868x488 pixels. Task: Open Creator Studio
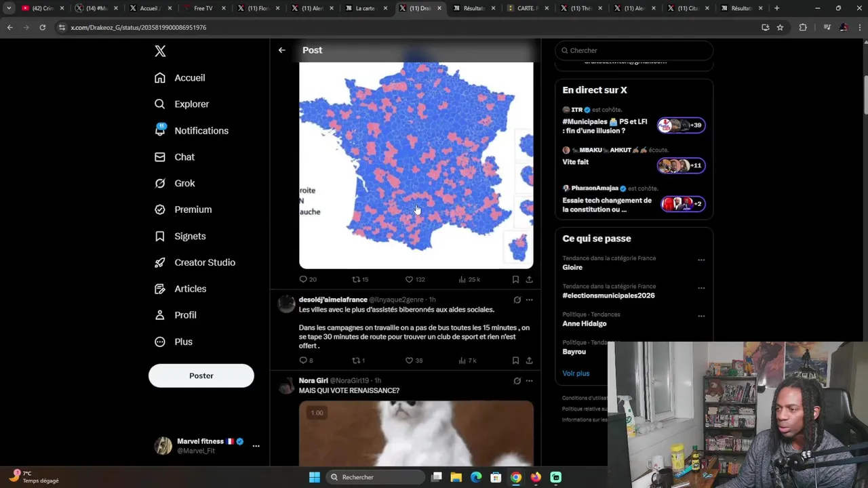click(195, 263)
